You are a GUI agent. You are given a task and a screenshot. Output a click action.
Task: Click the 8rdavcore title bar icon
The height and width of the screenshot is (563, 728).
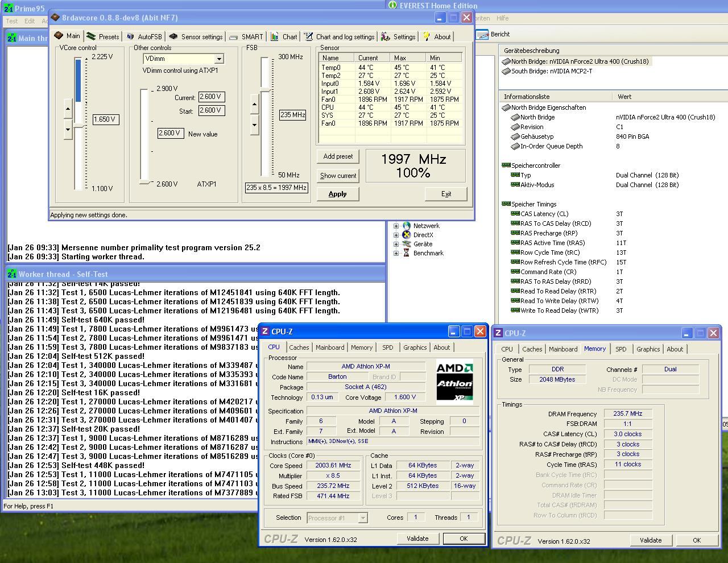[55, 18]
